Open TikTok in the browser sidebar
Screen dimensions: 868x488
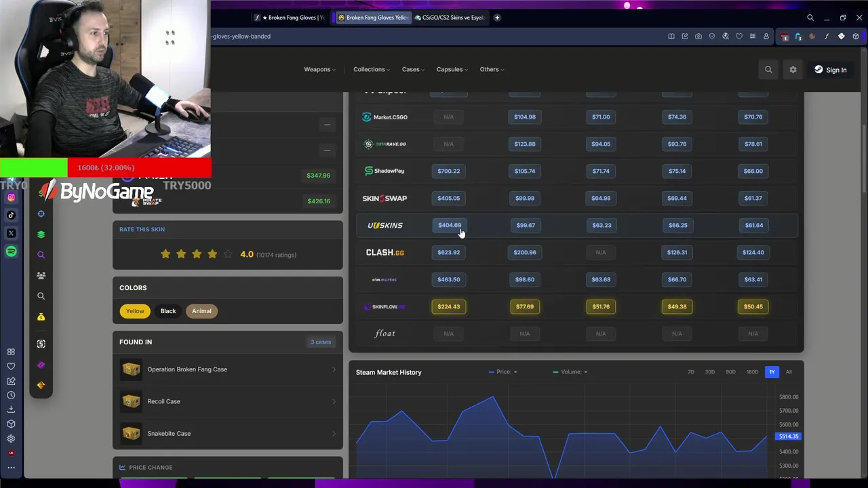click(11, 215)
